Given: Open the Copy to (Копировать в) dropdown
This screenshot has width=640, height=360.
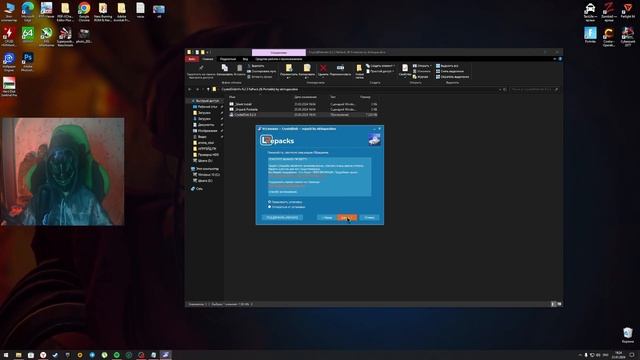Looking at the screenshot, I should coord(307,70).
